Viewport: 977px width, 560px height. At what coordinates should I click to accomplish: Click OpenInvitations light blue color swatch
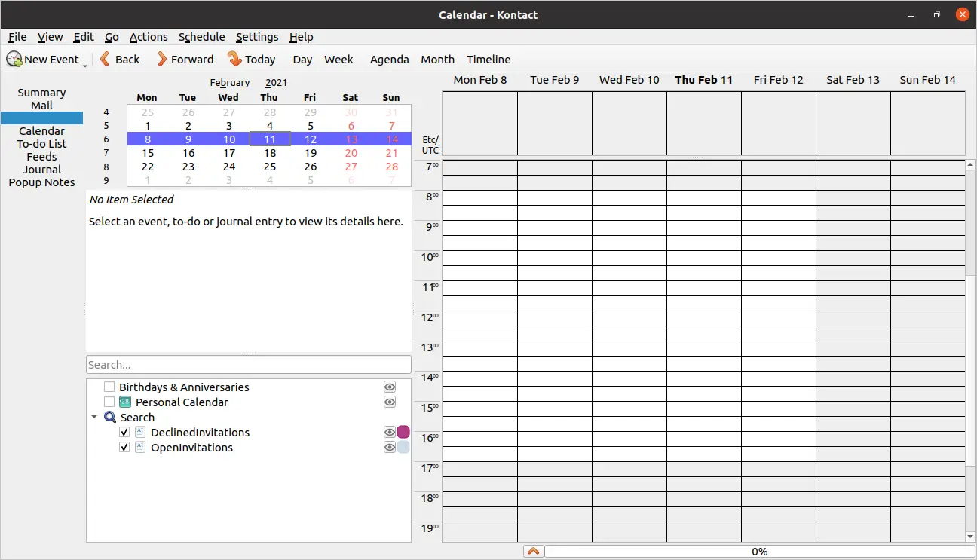click(403, 447)
